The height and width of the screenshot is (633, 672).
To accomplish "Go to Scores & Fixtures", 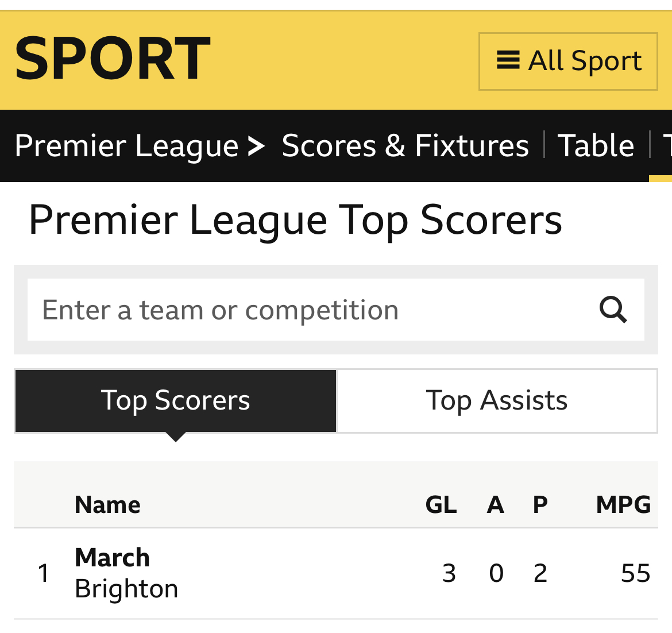I will pos(405,146).
